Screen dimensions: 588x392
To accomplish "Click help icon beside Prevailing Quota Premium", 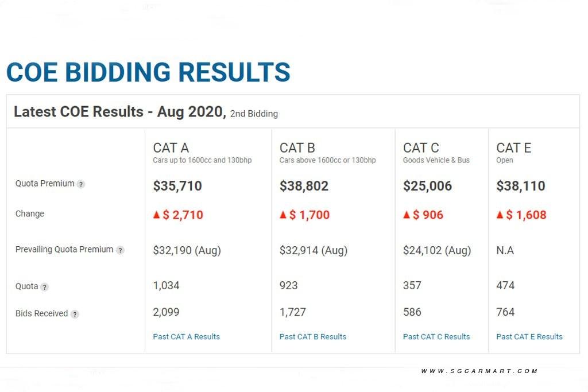I will [120, 250].
